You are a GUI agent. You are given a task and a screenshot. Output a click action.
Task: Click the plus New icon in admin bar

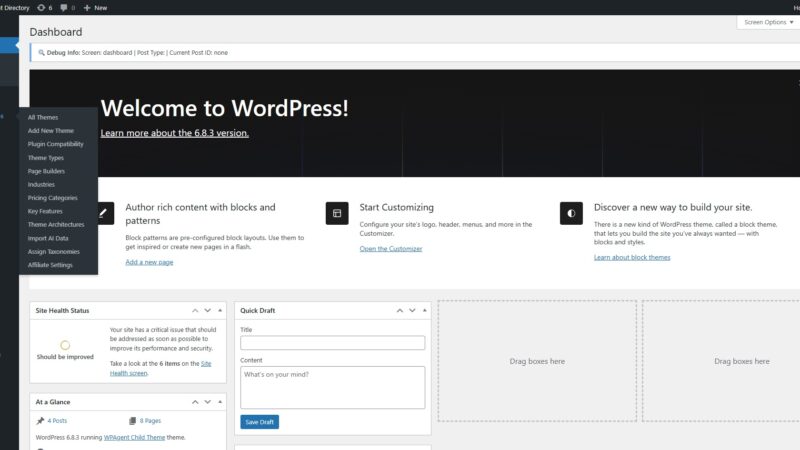(x=87, y=7)
